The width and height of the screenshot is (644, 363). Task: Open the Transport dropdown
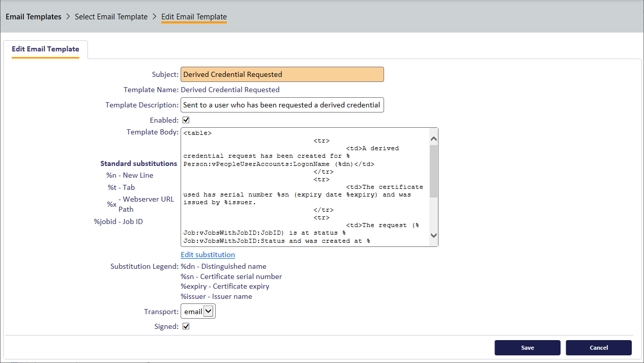point(198,312)
